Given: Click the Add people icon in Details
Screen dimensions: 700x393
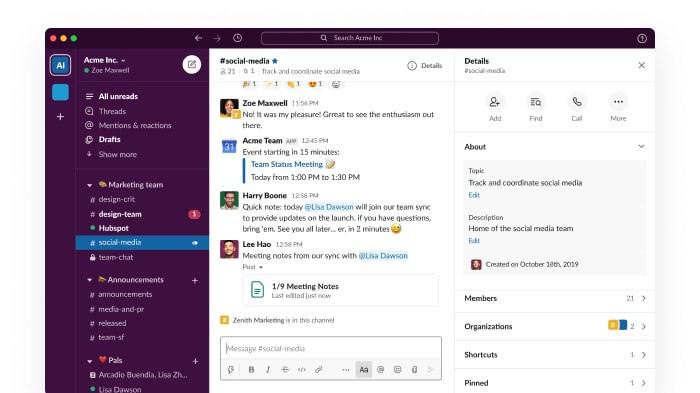Looking at the screenshot, I should pos(495,102).
